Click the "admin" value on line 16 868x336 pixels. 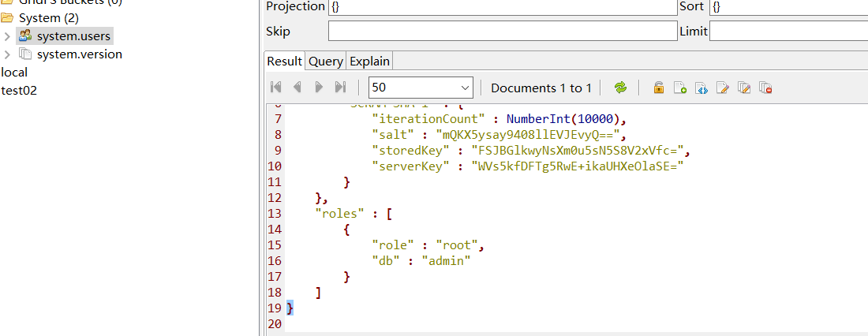[x=446, y=260]
